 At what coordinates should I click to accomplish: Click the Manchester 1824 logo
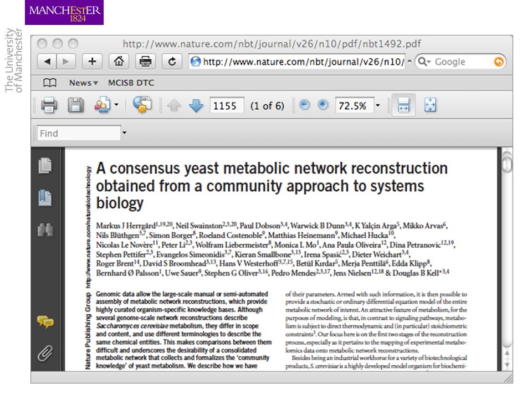tap(64, 13)
